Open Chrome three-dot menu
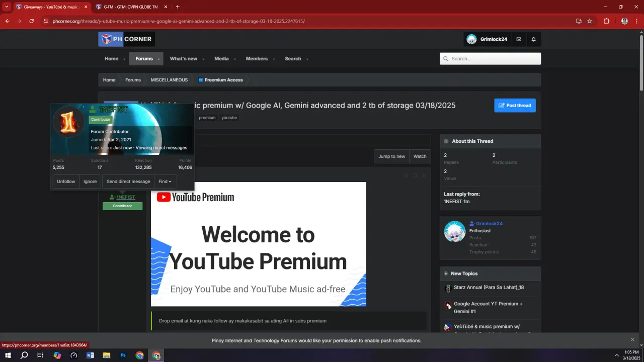644x362 pixels. tap(636, 21)
